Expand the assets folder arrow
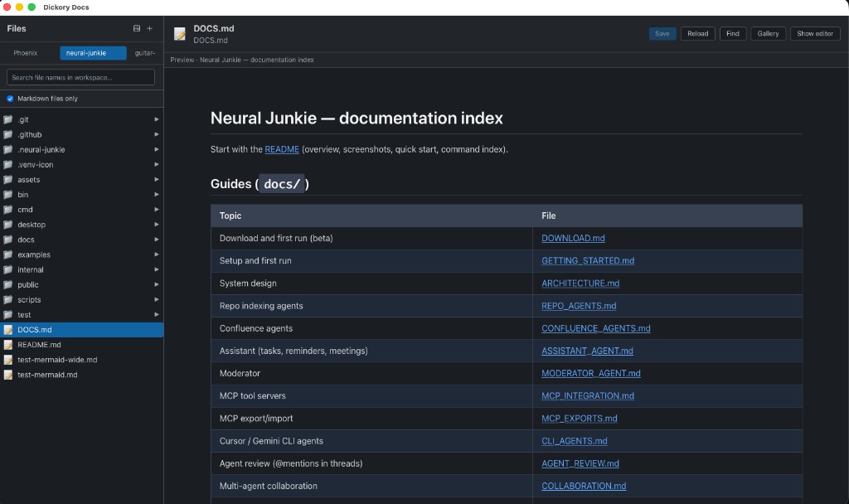The image size is (849, 504). 157,180
